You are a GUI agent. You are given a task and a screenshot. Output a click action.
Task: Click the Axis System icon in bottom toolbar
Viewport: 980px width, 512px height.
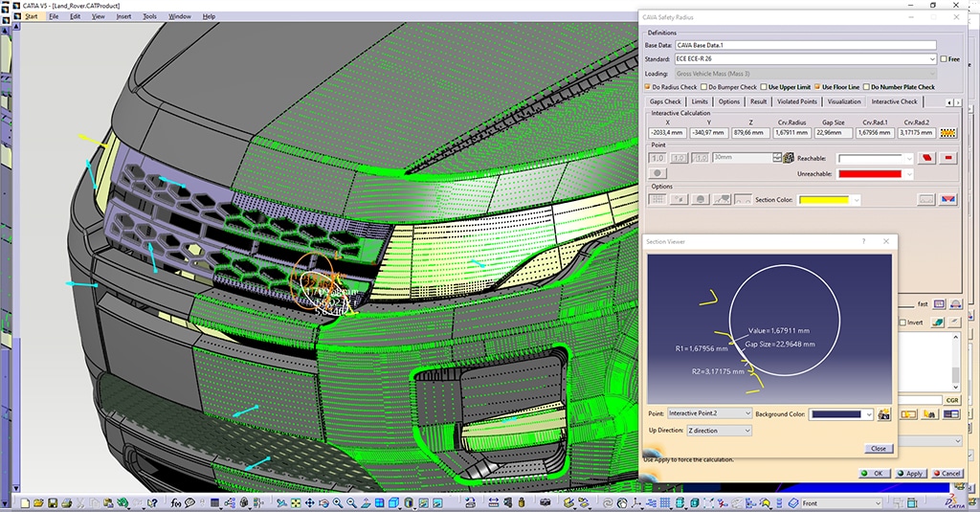click(635, 503)
